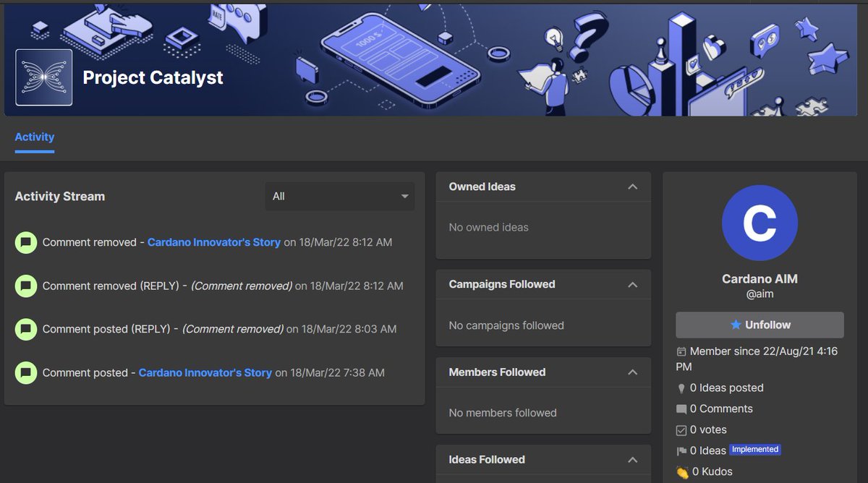Click the Project Catalyst title
Viewport: 868px width, 483px height.
click(153, 77)
